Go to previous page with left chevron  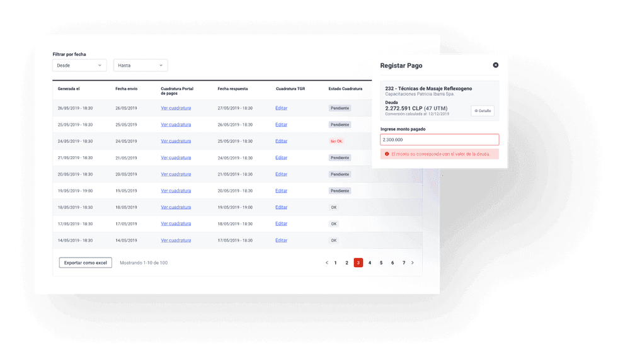point(326,263)
